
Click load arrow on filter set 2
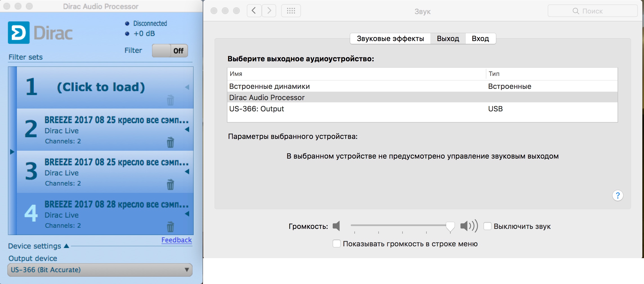click(x=187, y=129)
